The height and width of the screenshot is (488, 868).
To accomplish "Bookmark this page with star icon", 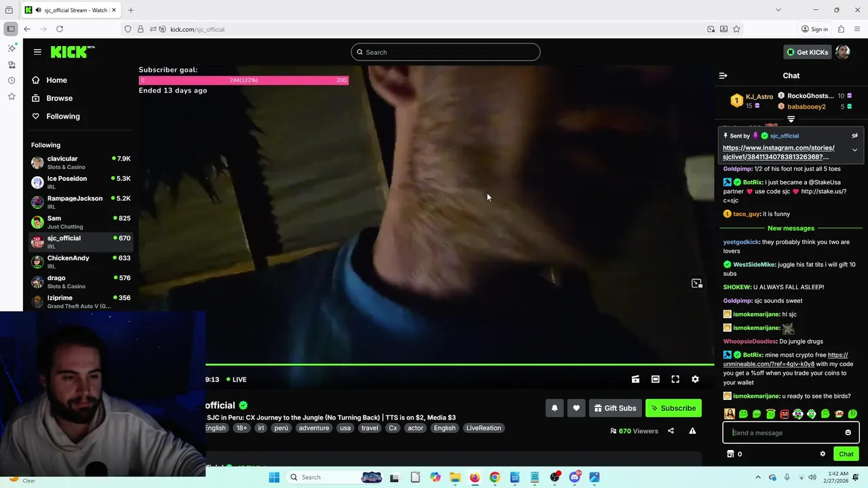I will click(x=736, y=29).
